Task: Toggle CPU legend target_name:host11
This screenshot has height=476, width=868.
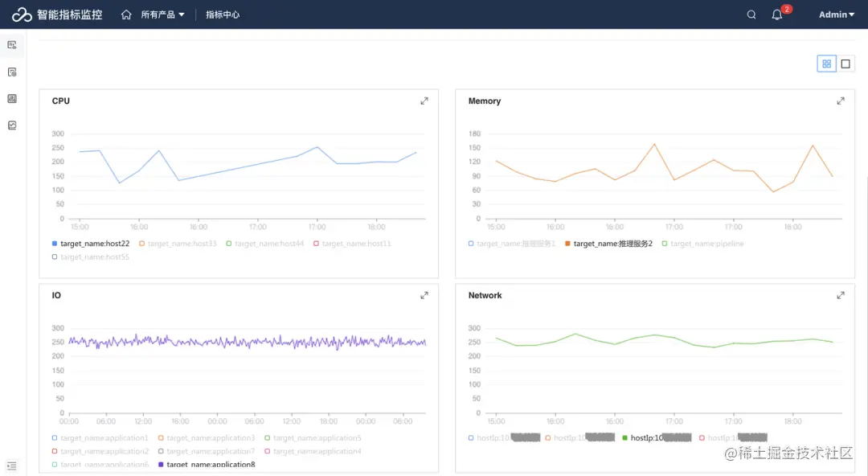Action: 352,244
